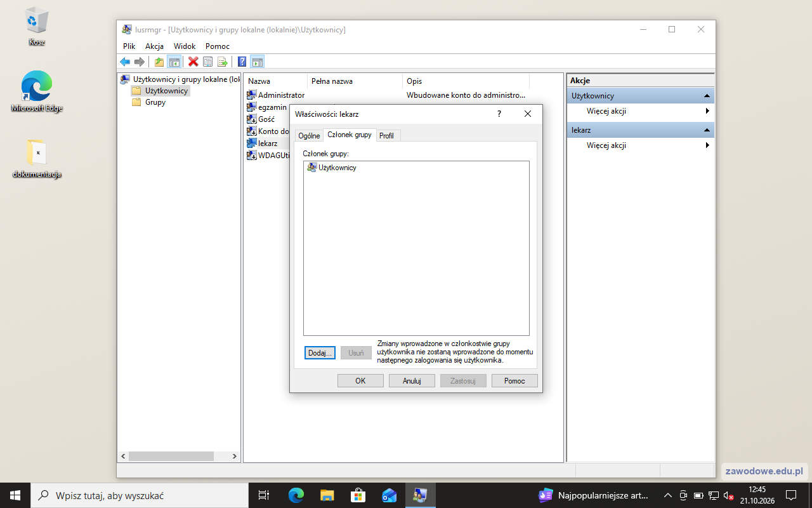Expand Więcej akcji under lekarz
The width and height of the screenshot is (812, 508).
[640, 145]
